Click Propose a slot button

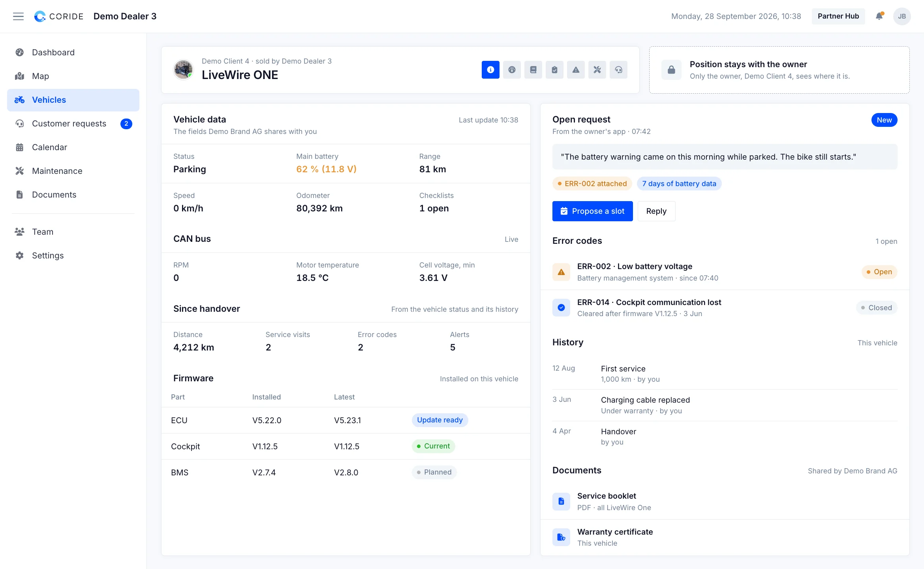592,211
